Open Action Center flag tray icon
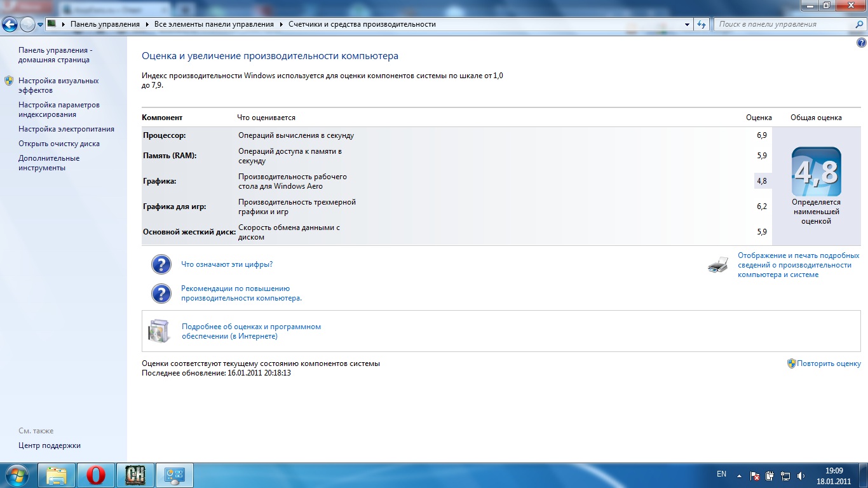868x488 pixels. coord(755,475)
